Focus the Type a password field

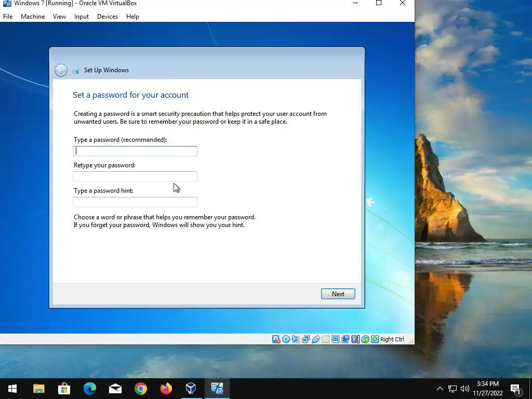coord(135,151)
